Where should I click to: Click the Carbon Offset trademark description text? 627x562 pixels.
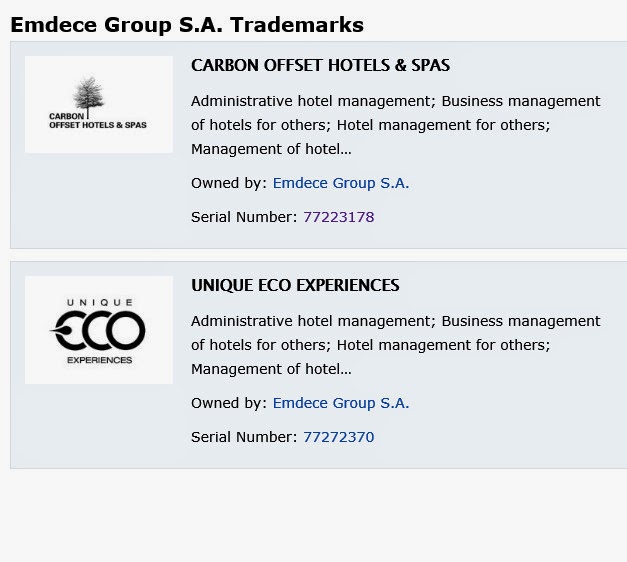395,125
